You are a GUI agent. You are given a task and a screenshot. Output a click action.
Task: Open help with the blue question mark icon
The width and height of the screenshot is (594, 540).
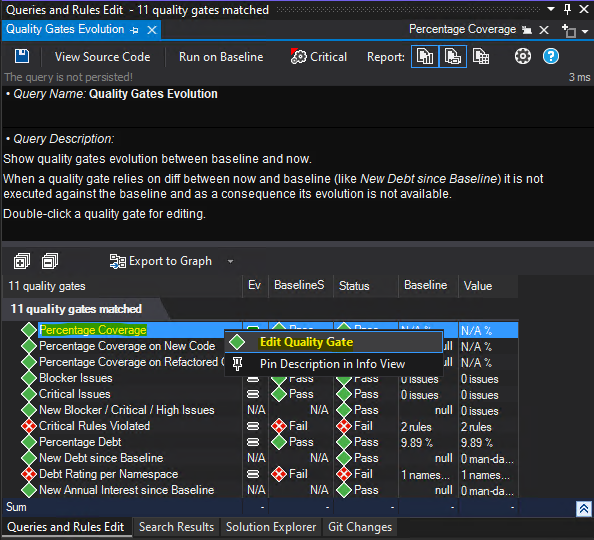pyautogui.click(x=551, y=56)
